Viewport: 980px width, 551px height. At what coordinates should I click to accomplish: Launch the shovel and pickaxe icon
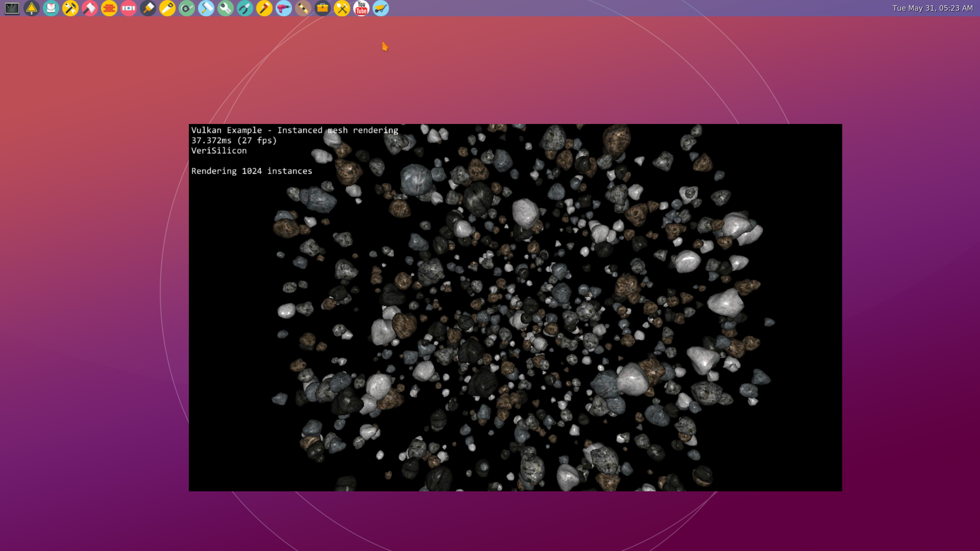pos(342,8)
